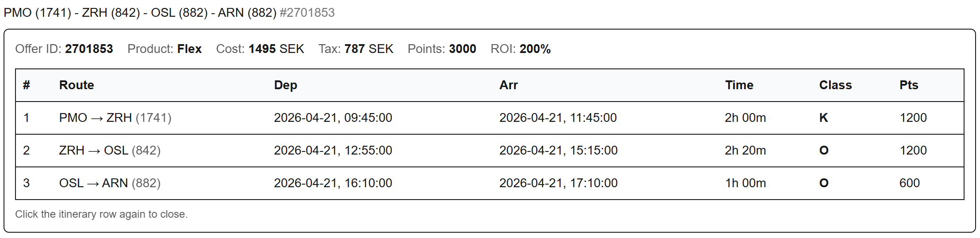Collapse the PMO–ZRH–OSL–ARN itinerary row
The height and width of the screenshot is (238, 980).
[169, 12]
